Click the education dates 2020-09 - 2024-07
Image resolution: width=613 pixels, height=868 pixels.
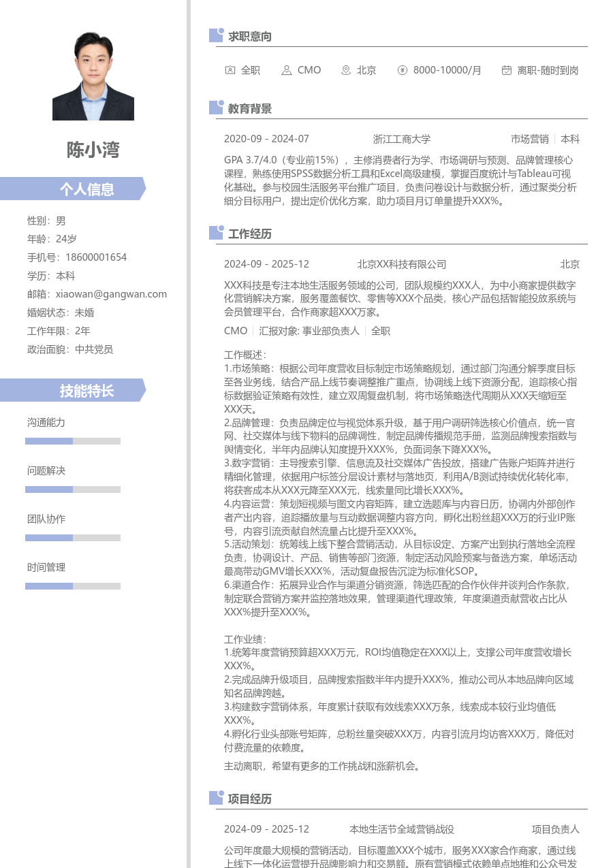tap(266, 139)
